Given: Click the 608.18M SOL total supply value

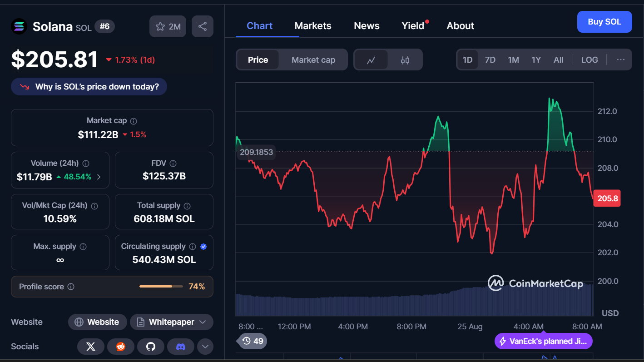Looking at the screenshot, I should [x=164, y=219].
